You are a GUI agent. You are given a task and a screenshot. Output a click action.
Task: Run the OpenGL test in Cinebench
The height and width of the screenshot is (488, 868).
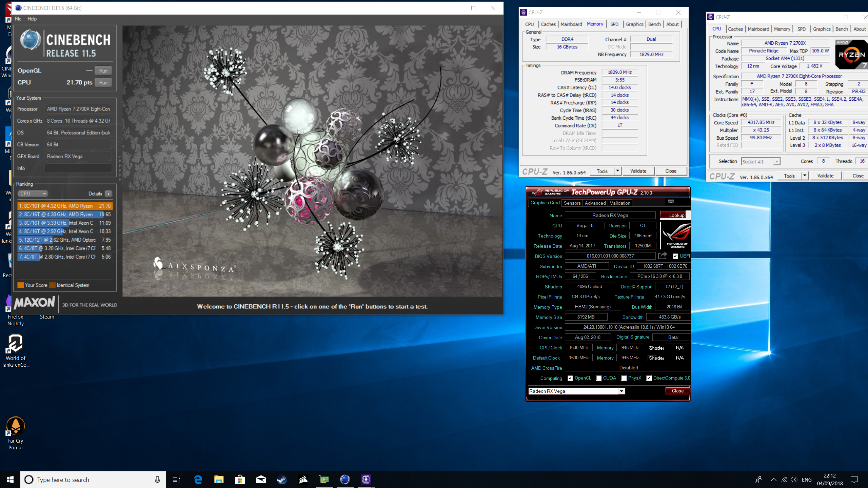(x=103, y=70)
